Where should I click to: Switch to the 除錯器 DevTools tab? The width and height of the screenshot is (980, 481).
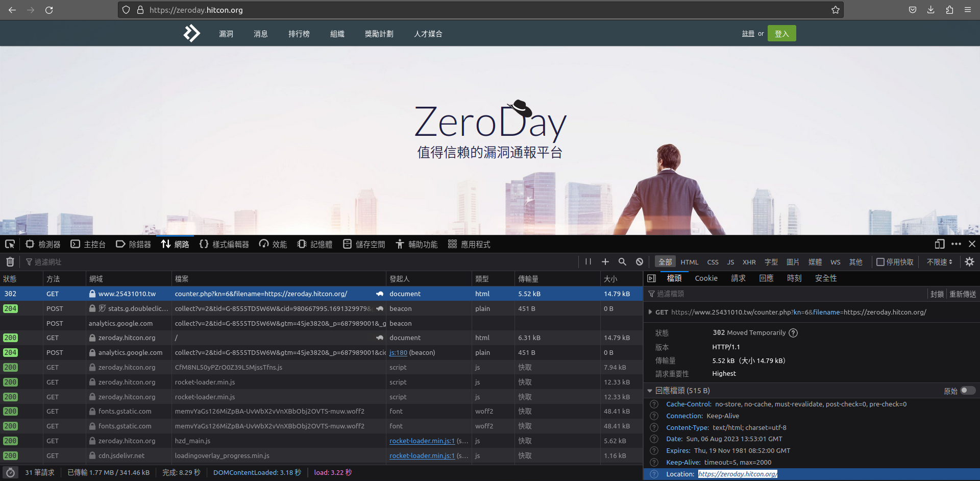[x=133, y=244]
